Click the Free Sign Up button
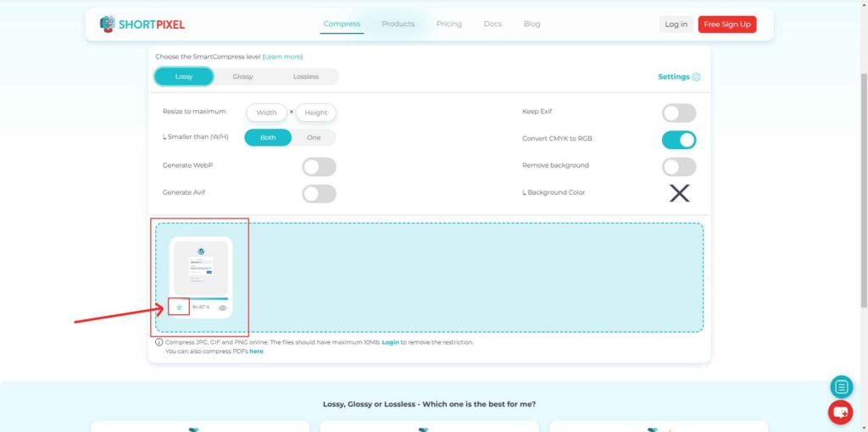 [726, 25]
